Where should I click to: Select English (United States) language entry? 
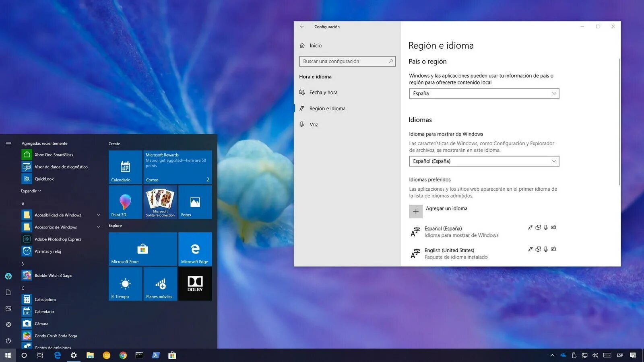coord(450,250)
